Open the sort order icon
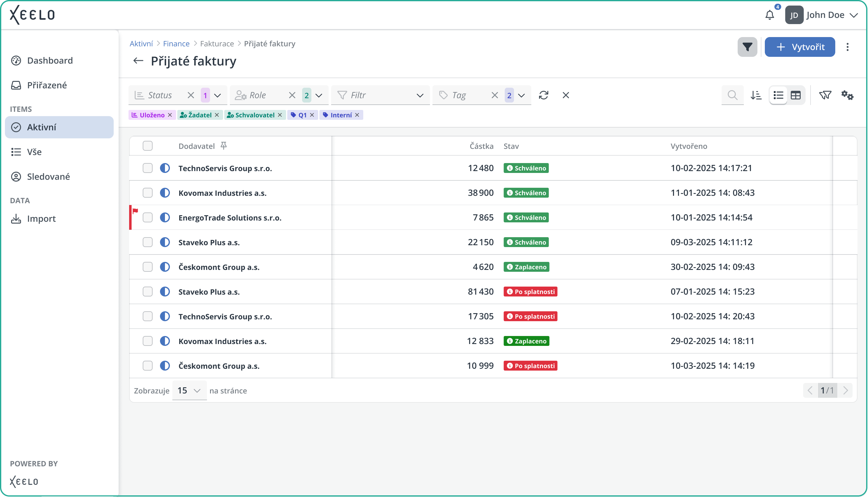 coord(756,95)
